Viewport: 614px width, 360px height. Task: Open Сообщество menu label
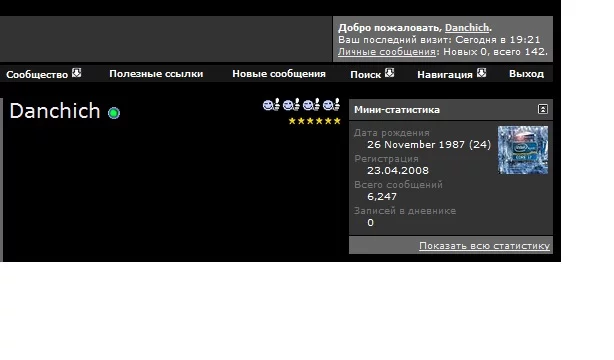[37, 74]
